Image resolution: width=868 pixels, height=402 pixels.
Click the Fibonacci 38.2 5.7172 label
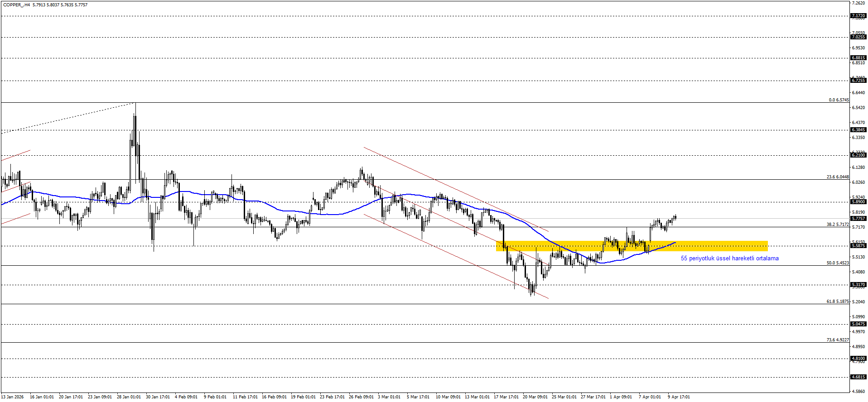point(837,225)
